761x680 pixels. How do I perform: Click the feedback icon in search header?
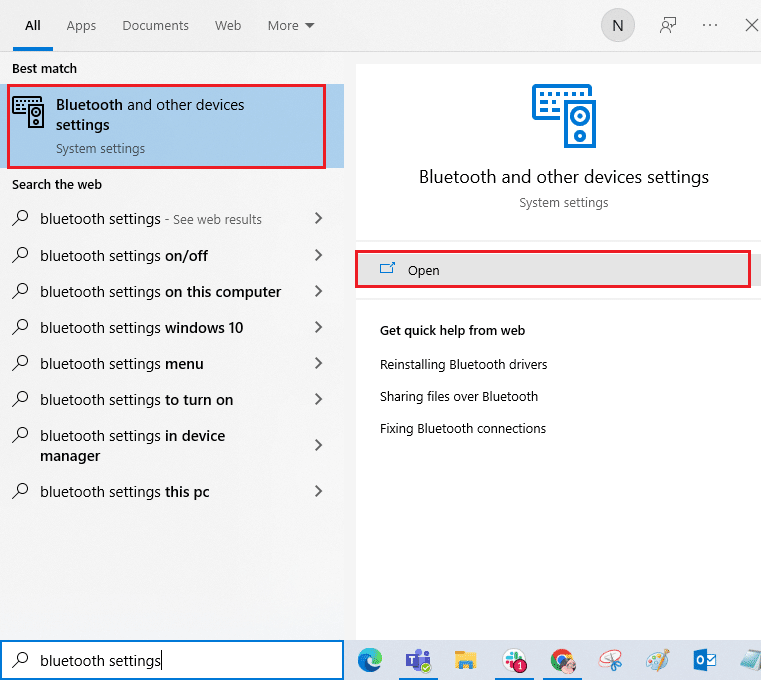[667, 25]
